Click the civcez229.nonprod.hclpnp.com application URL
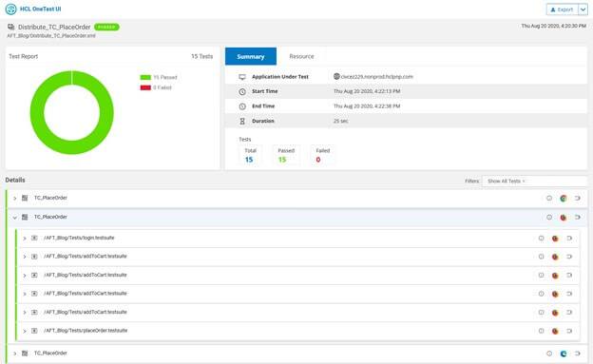 pyautogui.click(x=376, y=77)
